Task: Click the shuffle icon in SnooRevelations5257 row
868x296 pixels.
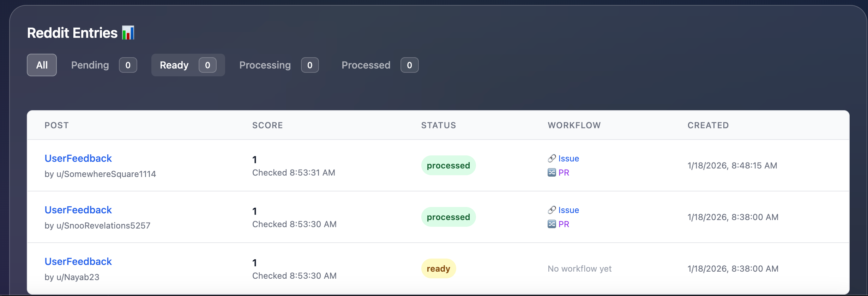Action: pyautogui.click(x=552, y=224)
